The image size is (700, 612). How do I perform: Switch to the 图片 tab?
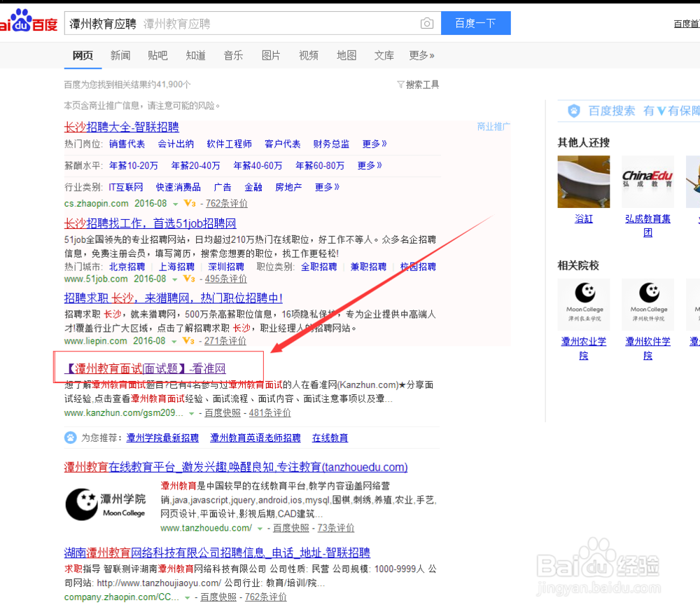[x=271, y=55]
